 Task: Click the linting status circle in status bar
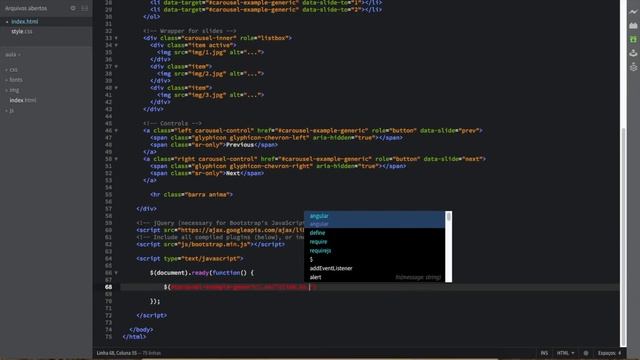click(586, 353)
